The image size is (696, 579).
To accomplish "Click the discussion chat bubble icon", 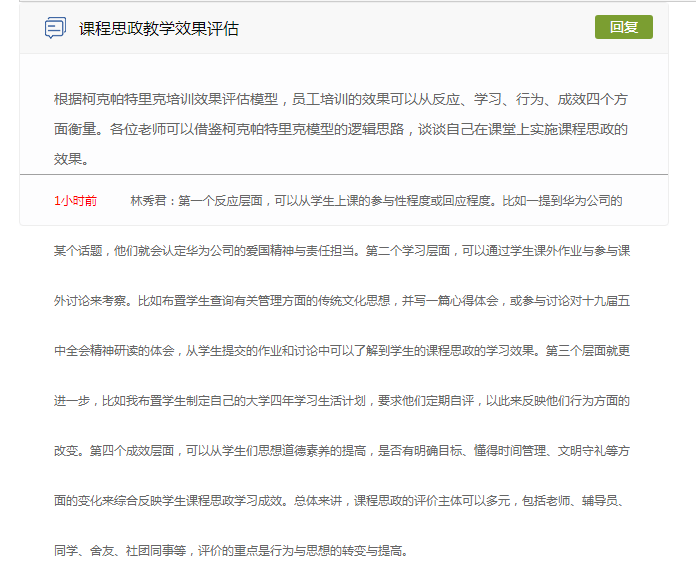I will (55, 28).
